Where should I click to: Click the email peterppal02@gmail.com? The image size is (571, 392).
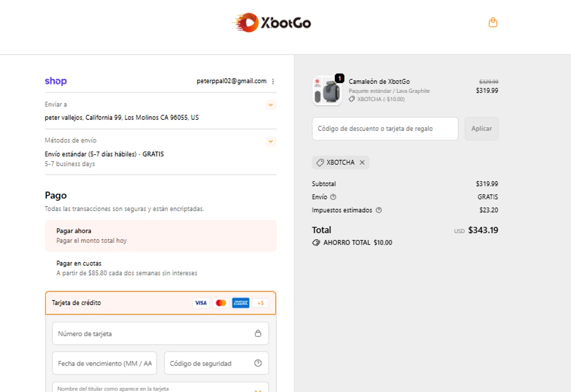[231, 81]
